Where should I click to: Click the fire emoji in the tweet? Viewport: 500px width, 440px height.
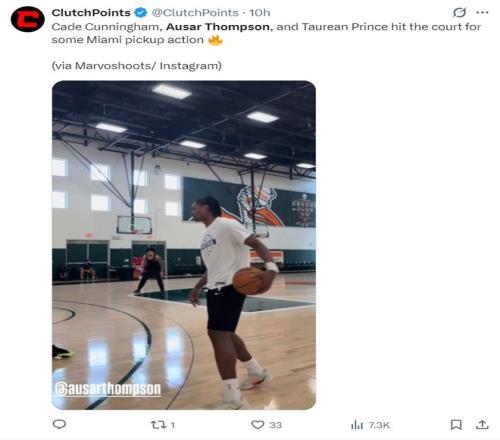click(x=215, y=40)
